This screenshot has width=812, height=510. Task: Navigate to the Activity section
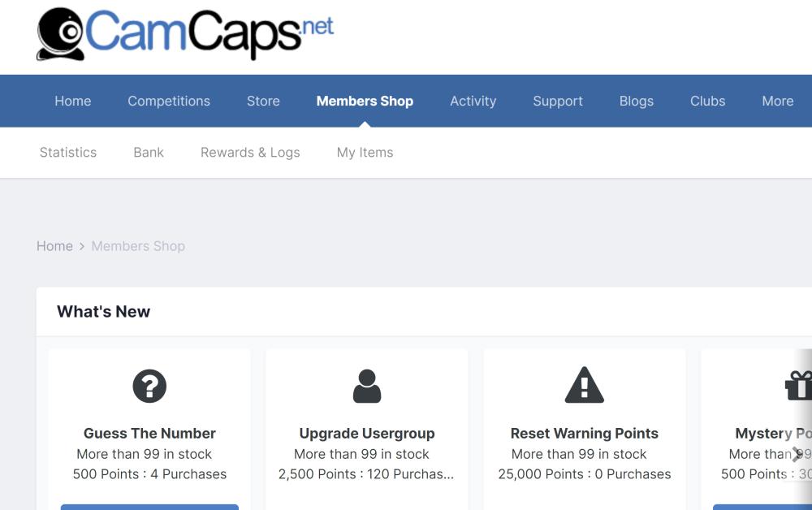click(x=473, y=102)
